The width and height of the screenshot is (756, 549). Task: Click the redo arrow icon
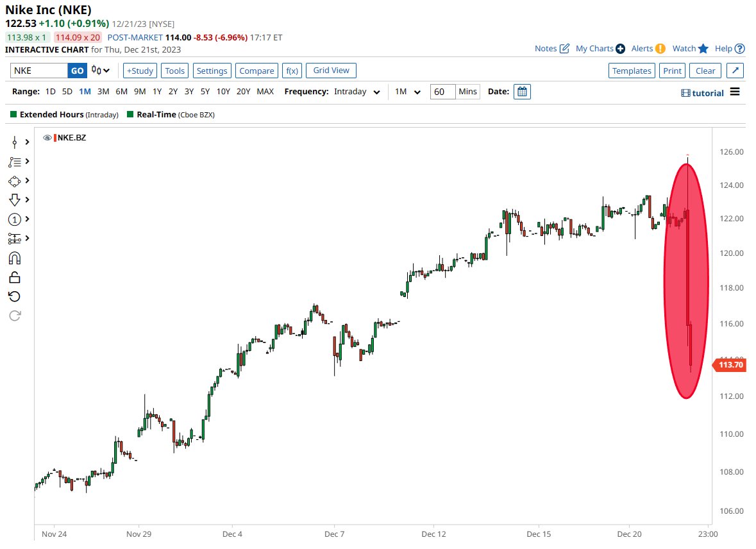[x=15, y=316]
